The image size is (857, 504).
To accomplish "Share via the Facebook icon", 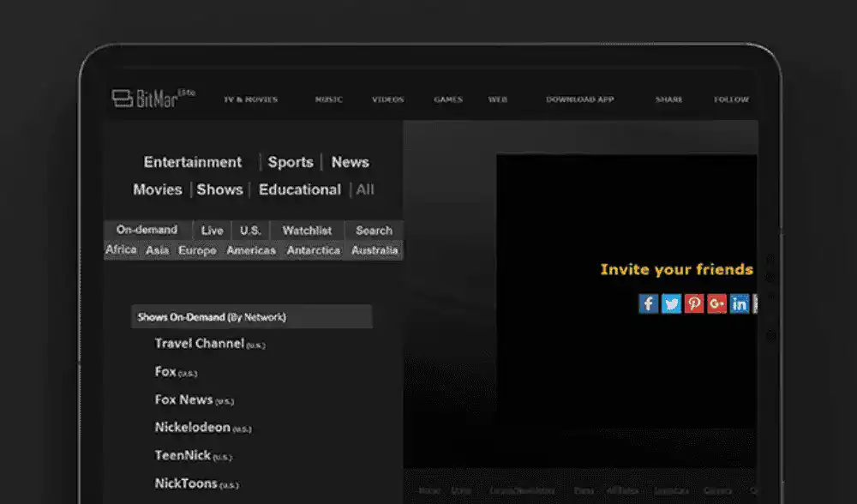I will tap(649, 303).
